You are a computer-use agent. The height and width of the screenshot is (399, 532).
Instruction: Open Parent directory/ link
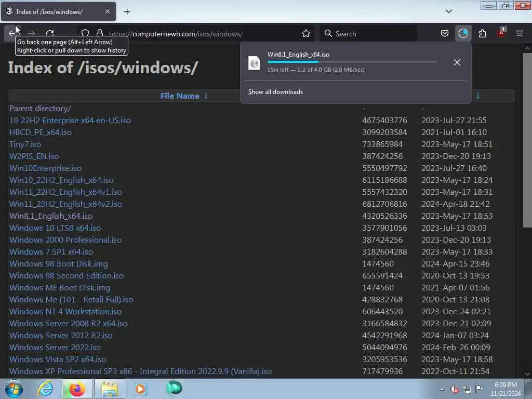pyautogui.click(x=40, y=109)
